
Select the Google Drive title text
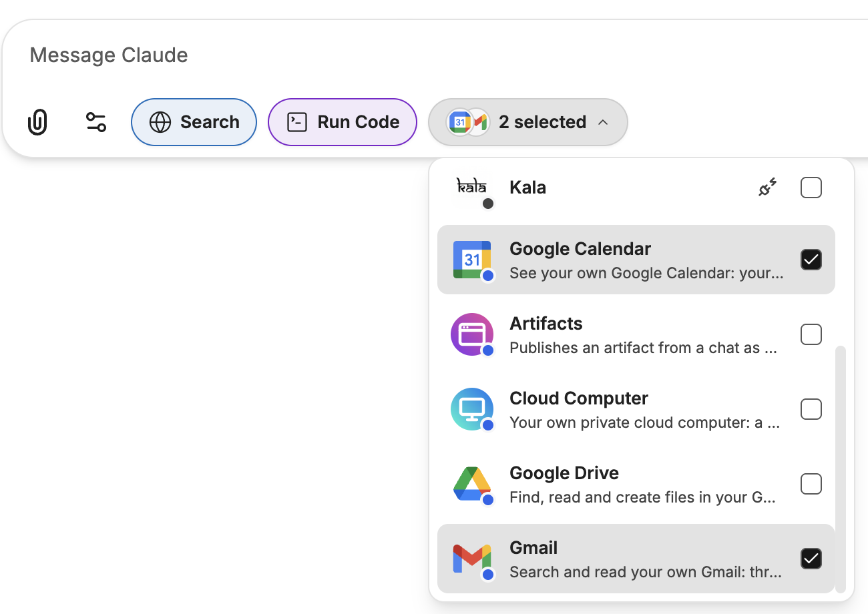(x=564, y=473)
